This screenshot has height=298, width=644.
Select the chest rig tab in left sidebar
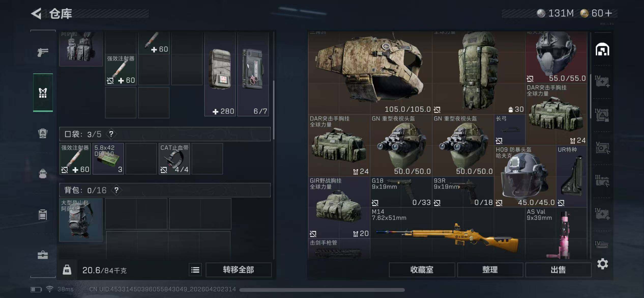(x=43, y=93)
